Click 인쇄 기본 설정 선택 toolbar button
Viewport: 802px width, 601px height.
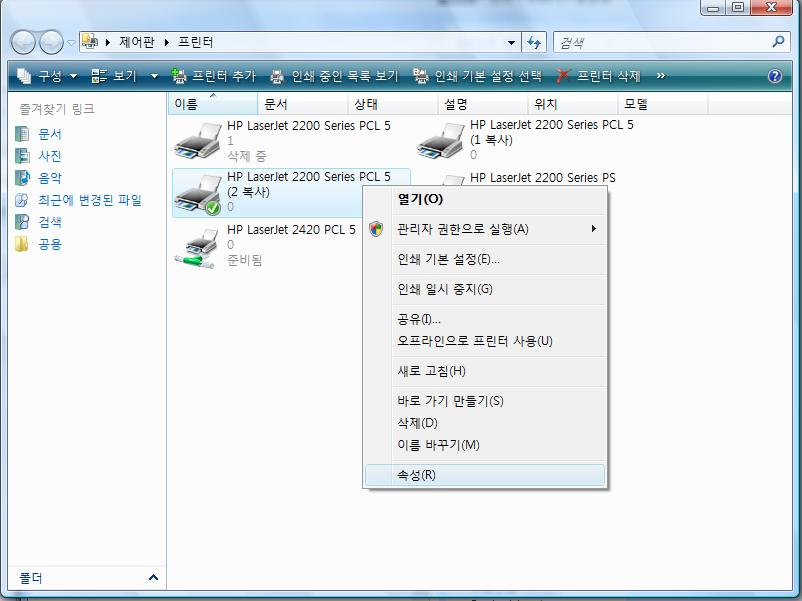[x=477, y=76]
